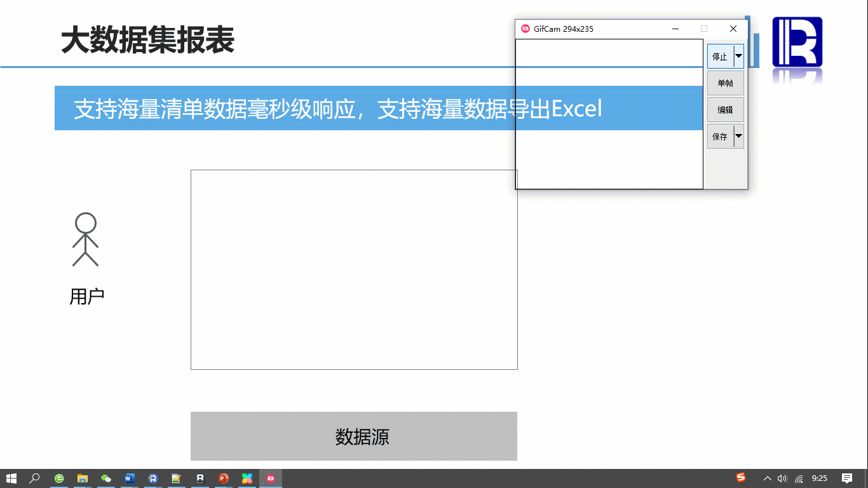
Task: Click the 大数据集报表 slide title
Action: [148, 40]
